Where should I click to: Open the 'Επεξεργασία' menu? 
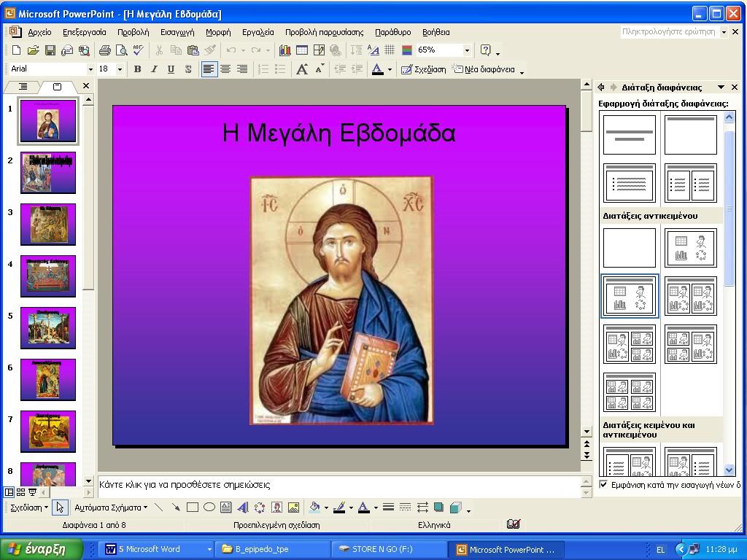tap(85, 32)
